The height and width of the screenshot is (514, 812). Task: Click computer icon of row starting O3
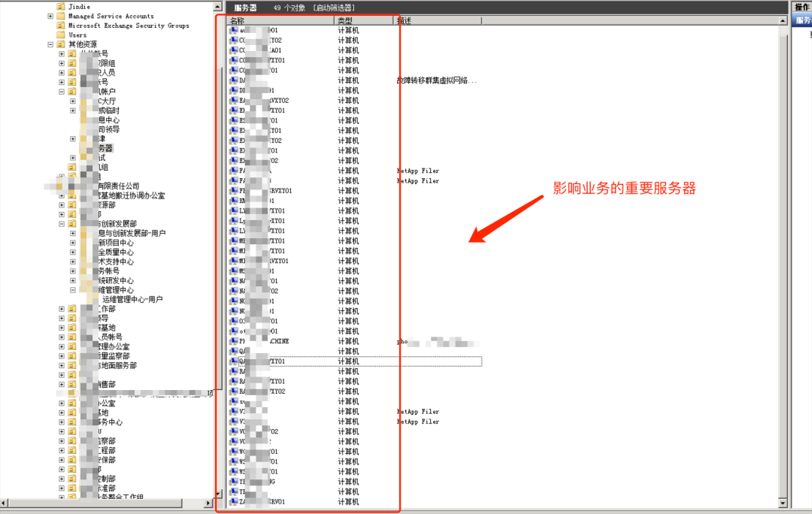[234, 321]
